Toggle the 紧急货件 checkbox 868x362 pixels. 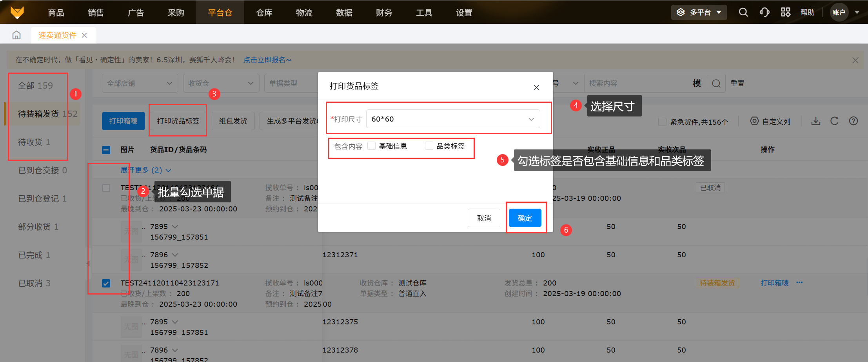662,122
